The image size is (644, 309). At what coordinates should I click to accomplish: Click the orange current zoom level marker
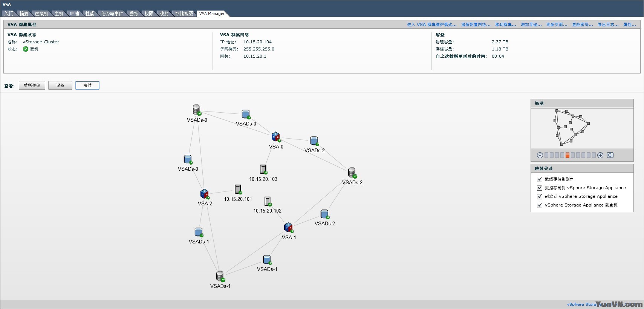[x=567, y=155]
